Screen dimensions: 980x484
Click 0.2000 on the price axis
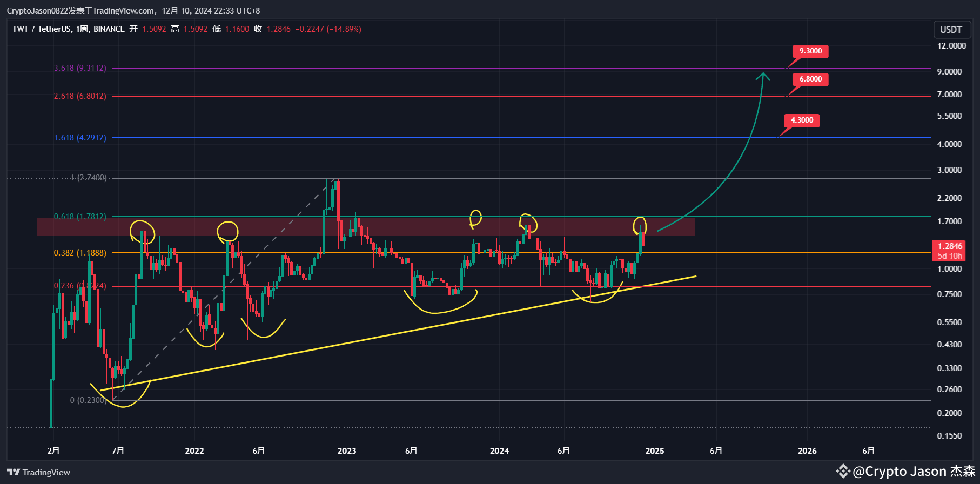tap(949, 413)
